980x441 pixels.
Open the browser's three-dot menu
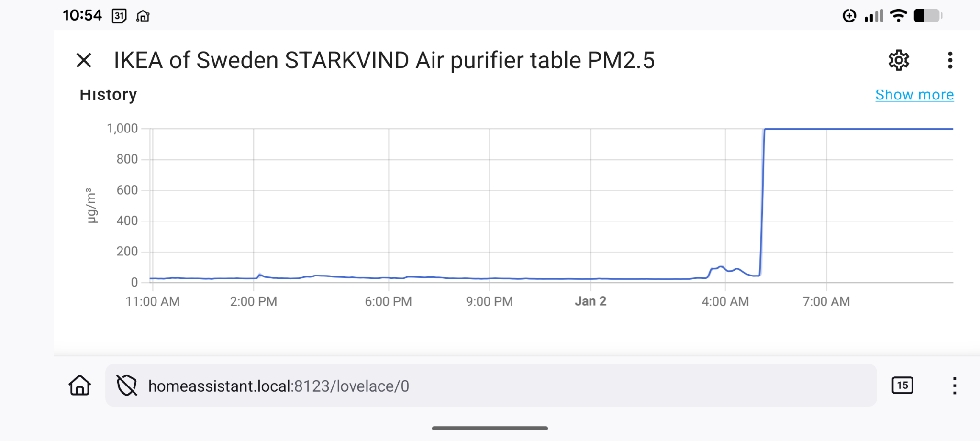pyautogui.click(x=954, y=386)
